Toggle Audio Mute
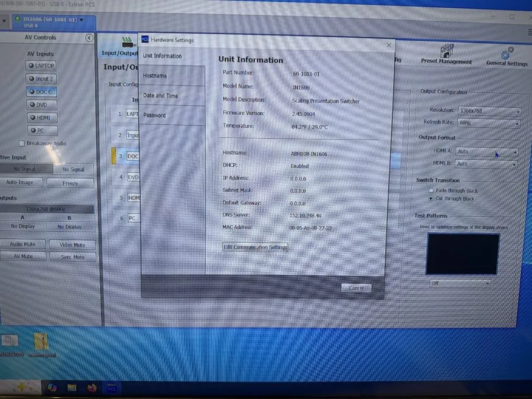The width and height of the screenshot is (532, 399). (x=22, y=244)
